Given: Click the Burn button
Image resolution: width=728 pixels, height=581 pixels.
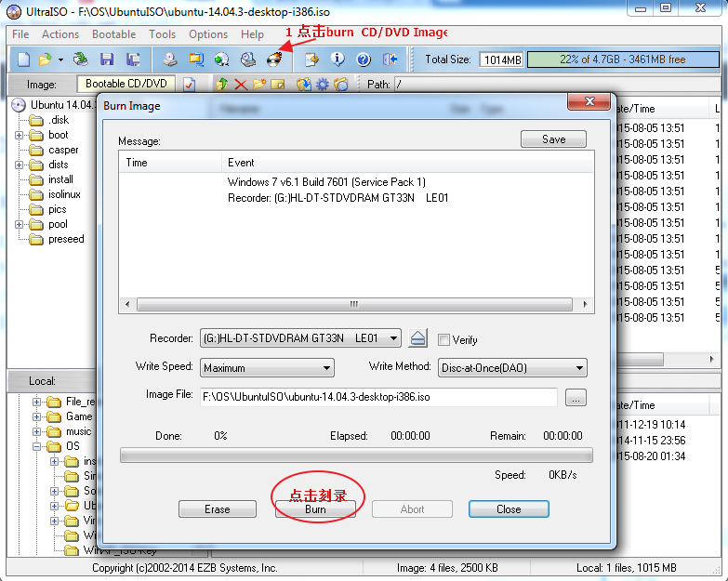Looking at the screenshot, I should [x=315, y=509].
